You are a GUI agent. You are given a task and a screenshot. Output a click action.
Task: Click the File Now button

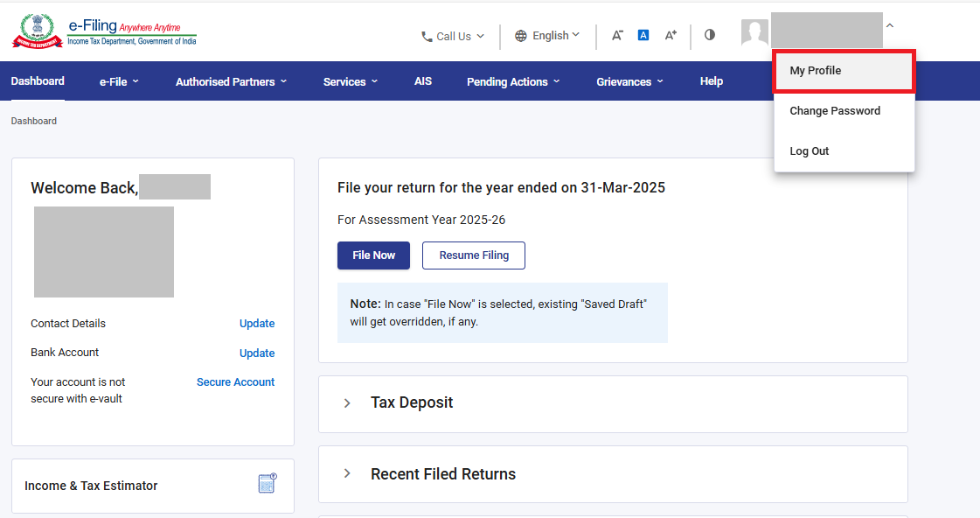click(x=373, y=255)
